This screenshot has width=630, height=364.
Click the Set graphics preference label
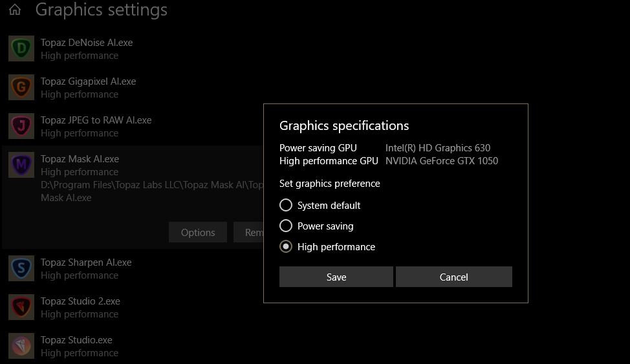[329, 184]
